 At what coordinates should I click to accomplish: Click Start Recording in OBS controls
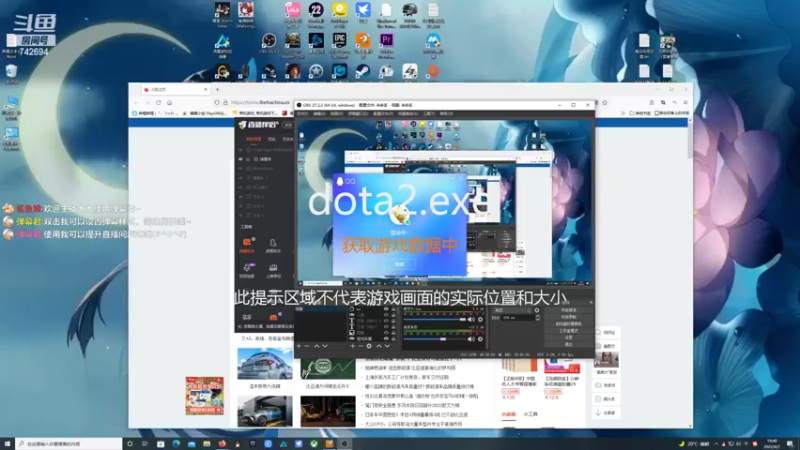click(569, 317)
